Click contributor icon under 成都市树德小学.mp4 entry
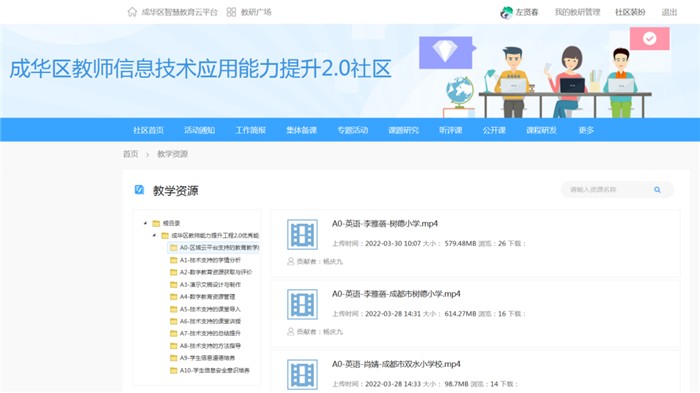 coord(291,331)
